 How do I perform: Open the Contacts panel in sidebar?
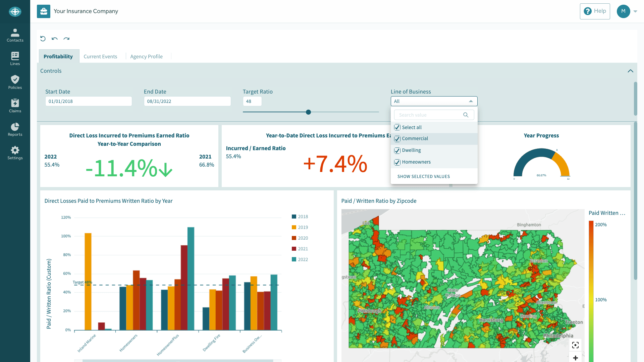click(x=15, y=35)
